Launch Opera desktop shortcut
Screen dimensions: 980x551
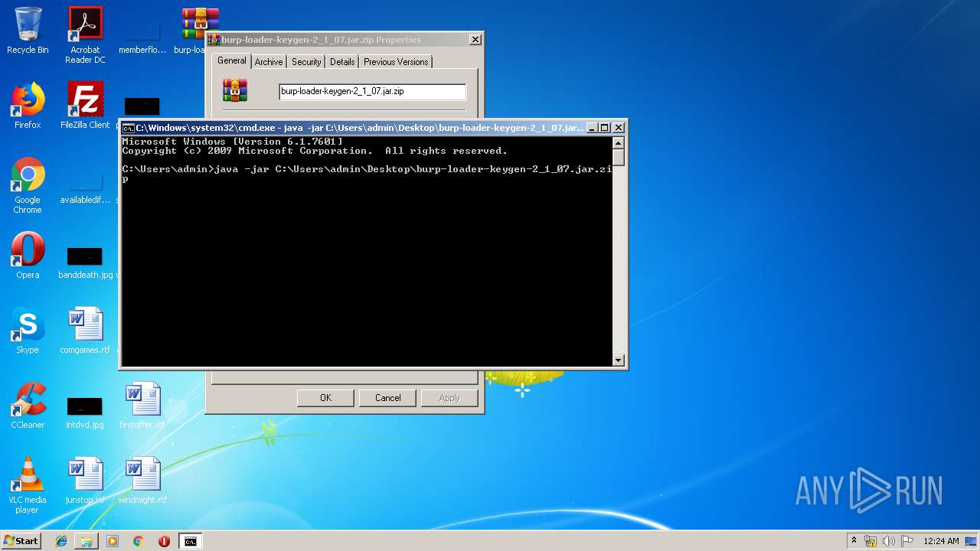point(28,256)
